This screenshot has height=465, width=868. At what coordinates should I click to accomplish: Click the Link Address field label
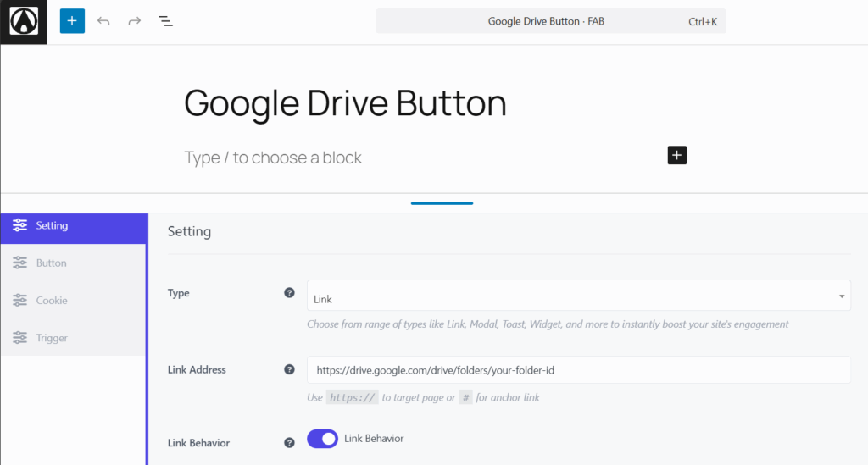tap(197, 370)
